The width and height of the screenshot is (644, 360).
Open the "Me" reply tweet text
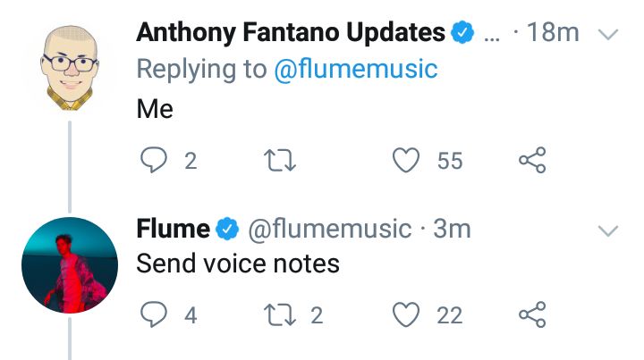point(155,108)
